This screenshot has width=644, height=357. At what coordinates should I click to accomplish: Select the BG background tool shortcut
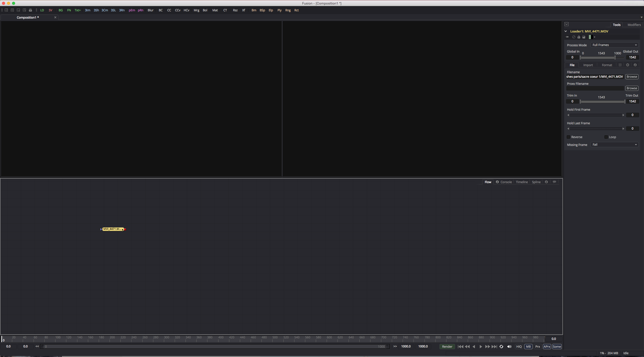coord(60,10)
